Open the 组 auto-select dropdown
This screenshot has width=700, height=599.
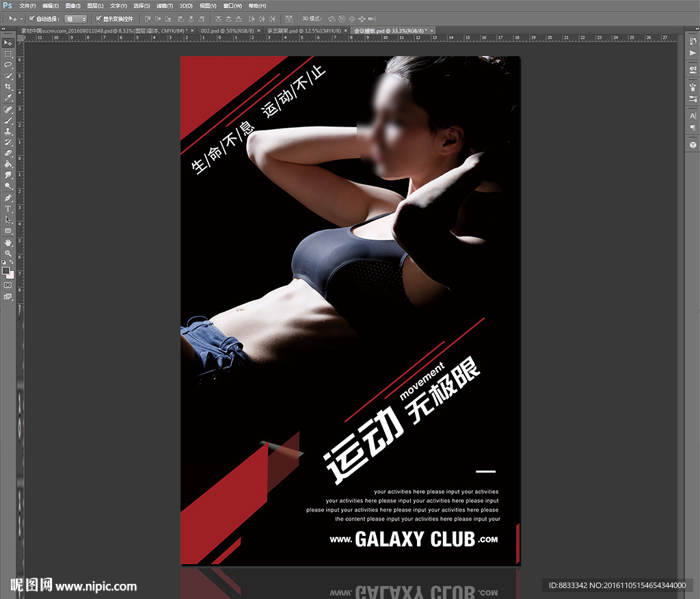pos(75,18)
